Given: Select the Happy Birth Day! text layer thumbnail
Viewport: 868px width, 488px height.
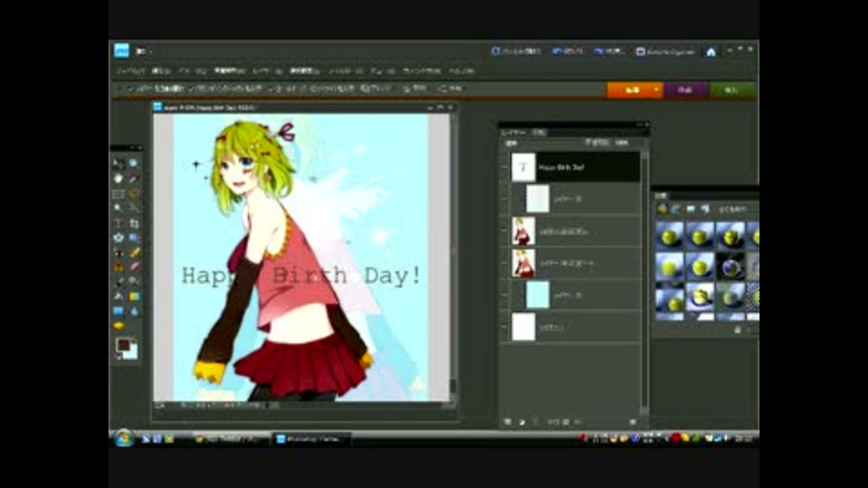Looking at the screenshot, I should tap(524, 166).
